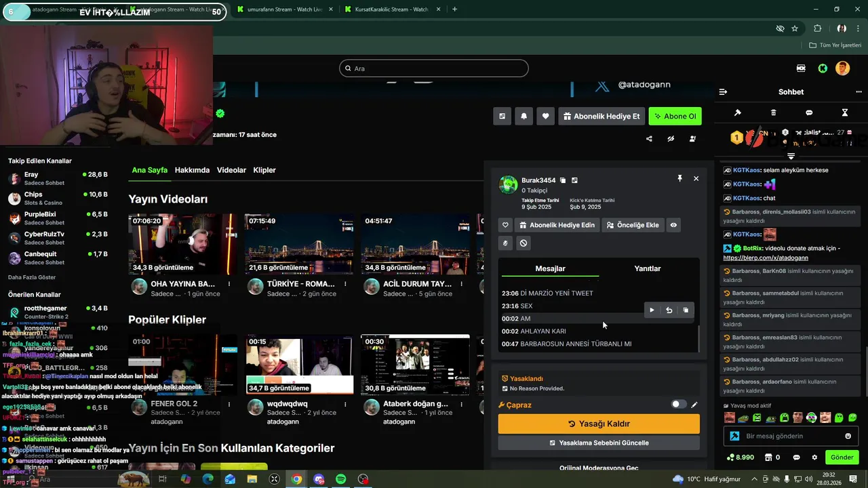Viewport: 868px width, 488px height.
Task: Share the channel via share icon
Action: coord(649,139)
